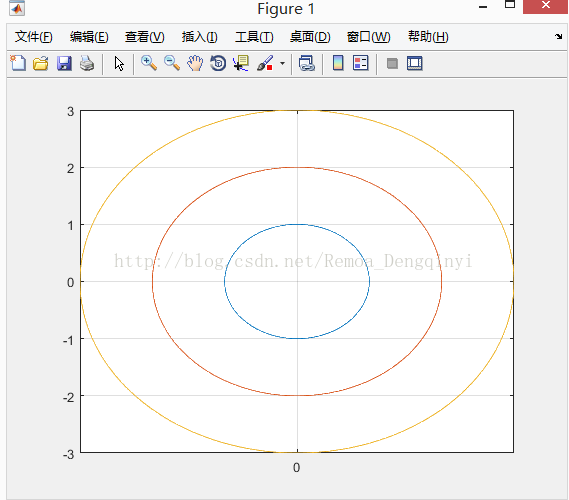Activate the Zoom Out magnifier tool

click(172, 63)
